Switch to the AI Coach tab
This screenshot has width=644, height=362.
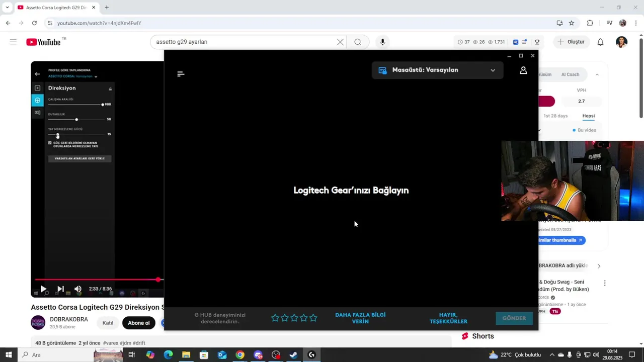[x=570, y=74]
